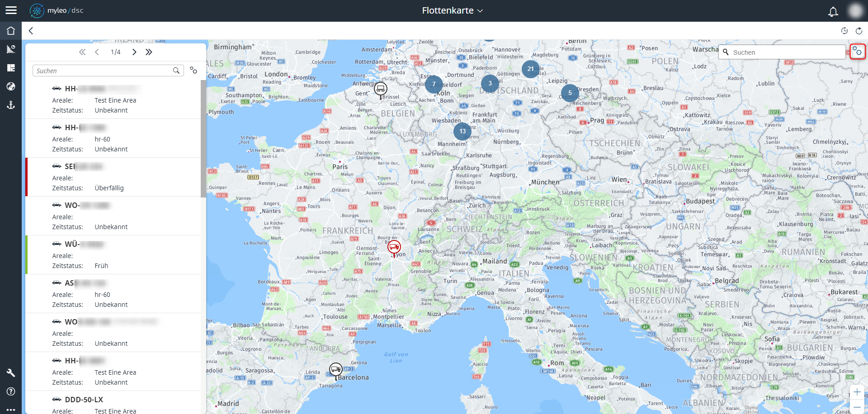The width and height of the screenshot is (868, 414).
Task: Open the notifications bell
Action: coord(833,11)
